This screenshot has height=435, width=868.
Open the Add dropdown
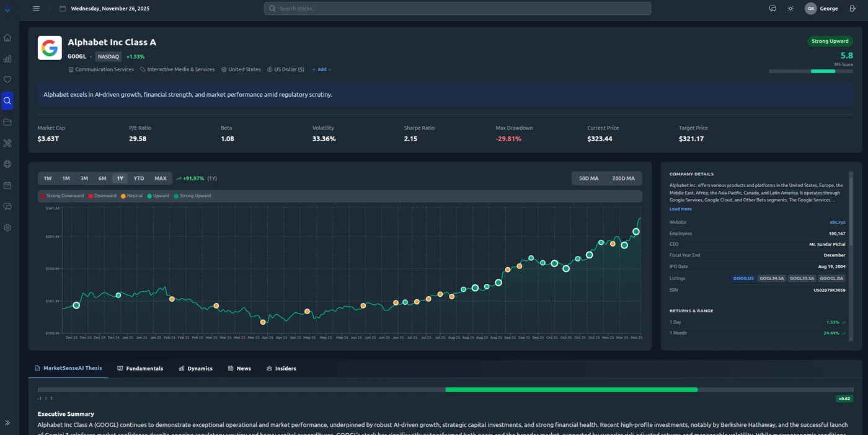coord(322,69)
